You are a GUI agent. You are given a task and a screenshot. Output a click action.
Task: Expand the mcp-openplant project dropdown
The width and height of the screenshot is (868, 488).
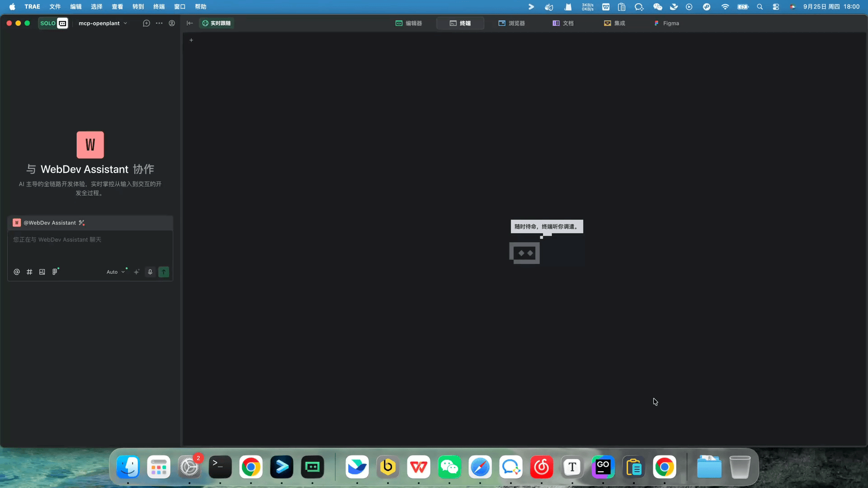point(103,23)
